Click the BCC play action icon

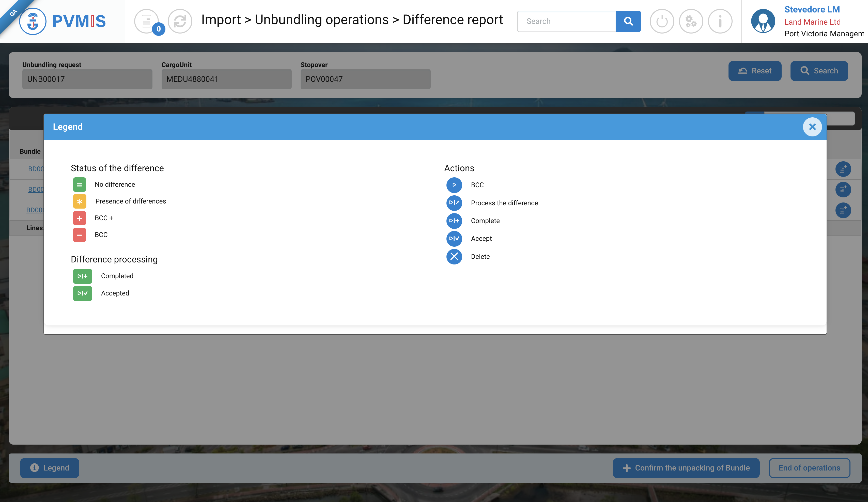(454, 185)
